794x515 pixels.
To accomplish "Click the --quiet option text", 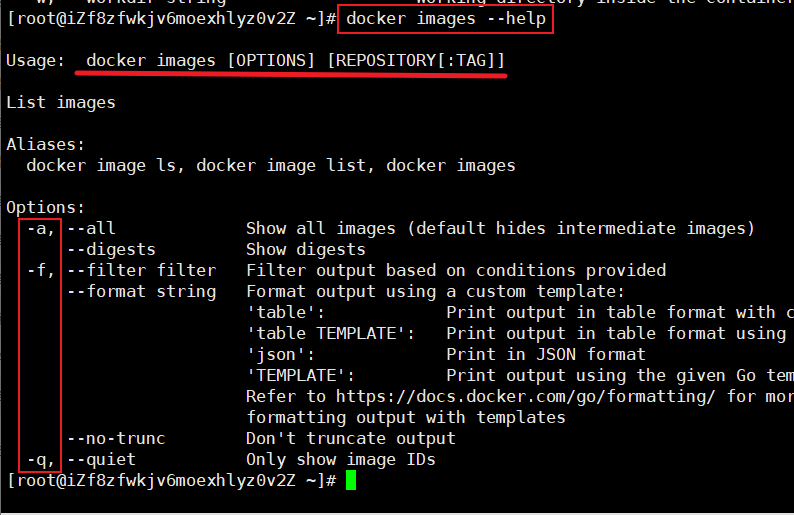I will point(101,460).
